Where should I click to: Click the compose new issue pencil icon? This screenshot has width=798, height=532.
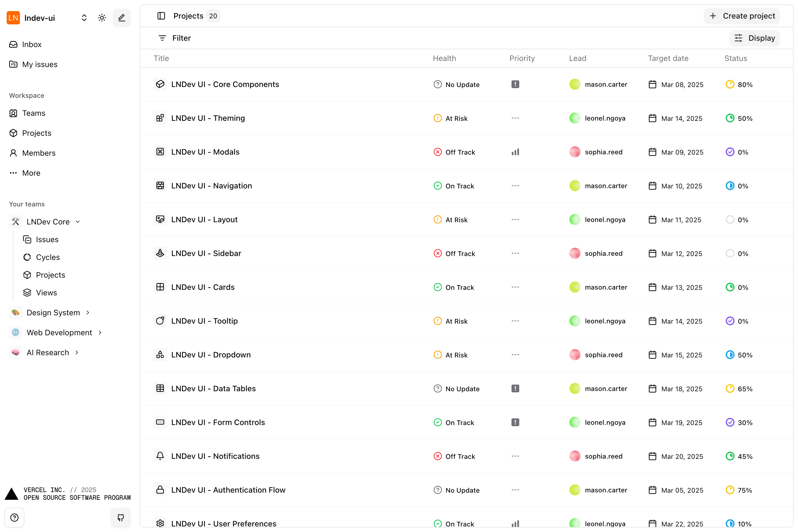coord(121,18)
